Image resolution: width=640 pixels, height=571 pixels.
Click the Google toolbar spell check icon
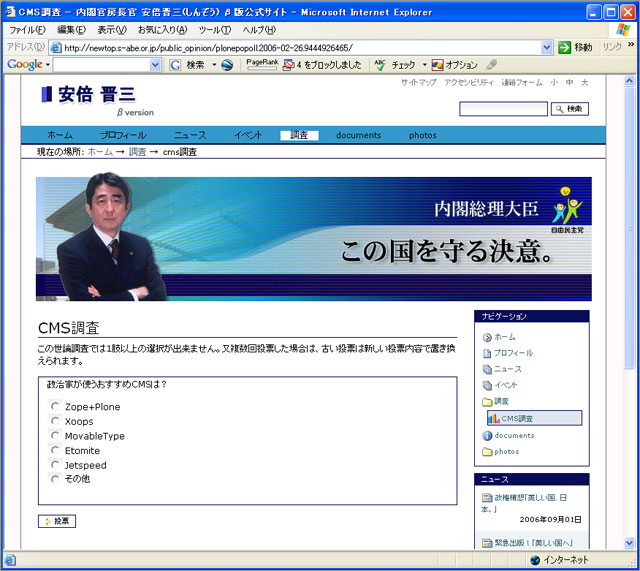click(x=380, y=65)
